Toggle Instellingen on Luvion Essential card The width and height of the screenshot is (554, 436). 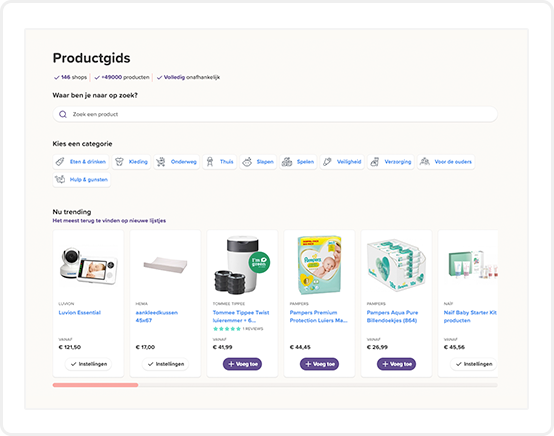pyautogui.click(x=88, y=364)
